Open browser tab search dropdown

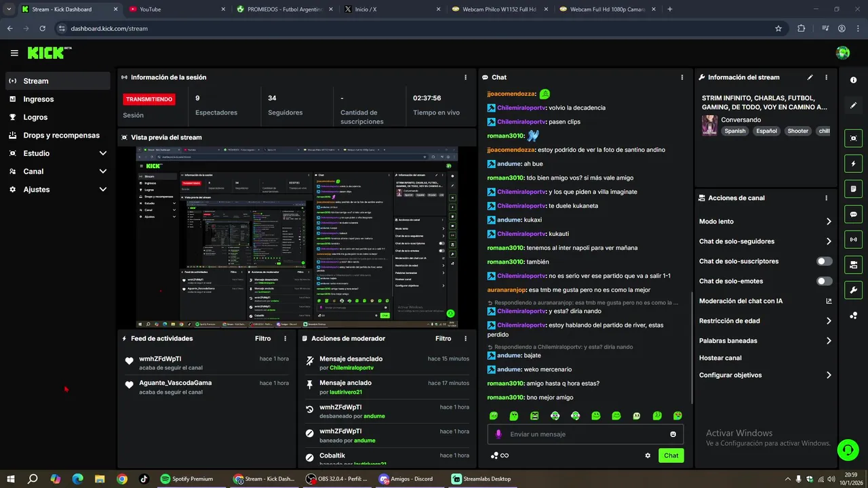pyautogui.click(x=9, y=9)
